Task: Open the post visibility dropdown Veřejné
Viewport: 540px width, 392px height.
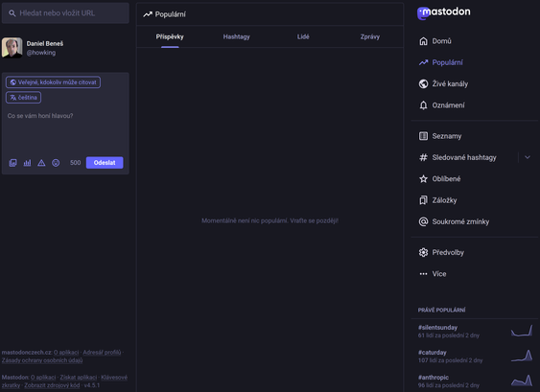Action: 53,82
